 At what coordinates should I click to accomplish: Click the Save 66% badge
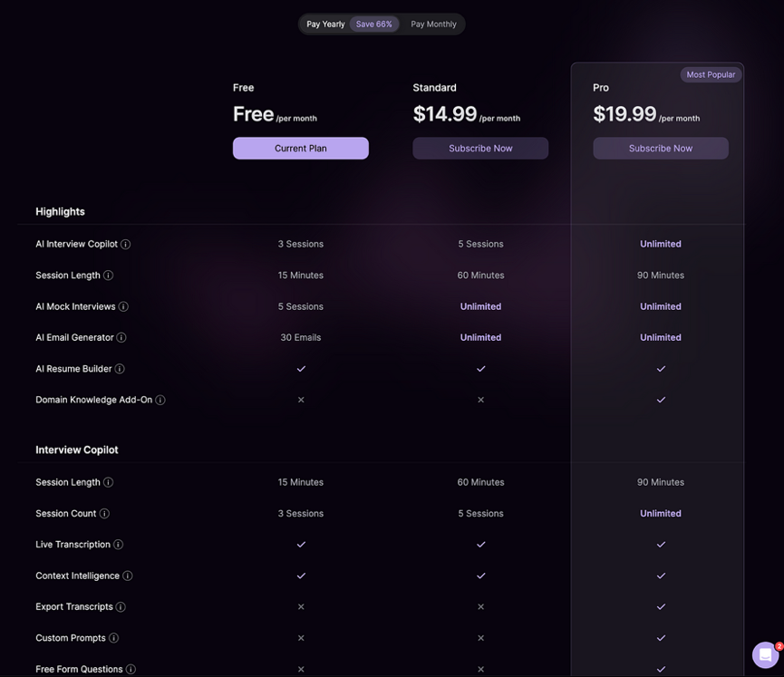[x=374, y=24]
